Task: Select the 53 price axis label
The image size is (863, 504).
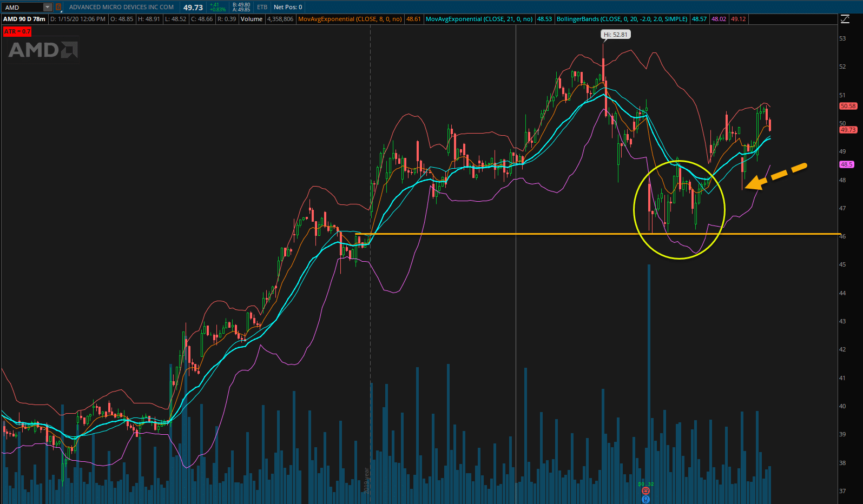Action: coord(842,38)
